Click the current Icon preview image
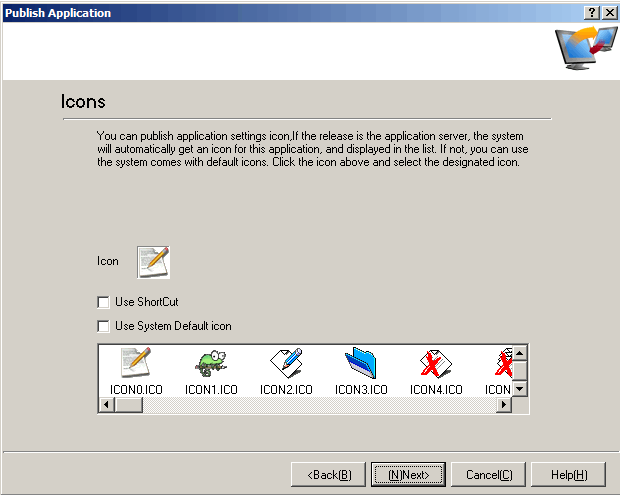This screenshot has height=495, width=620. click(153, 261)
